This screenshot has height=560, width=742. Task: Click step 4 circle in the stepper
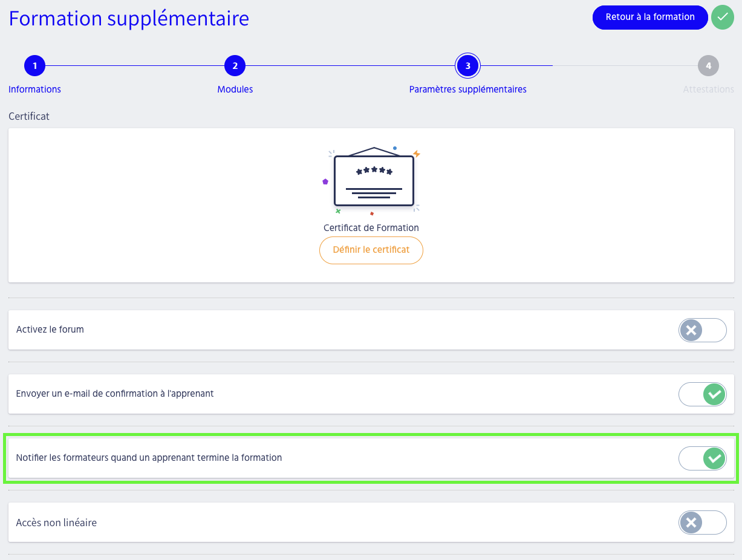tap(708, 66)
